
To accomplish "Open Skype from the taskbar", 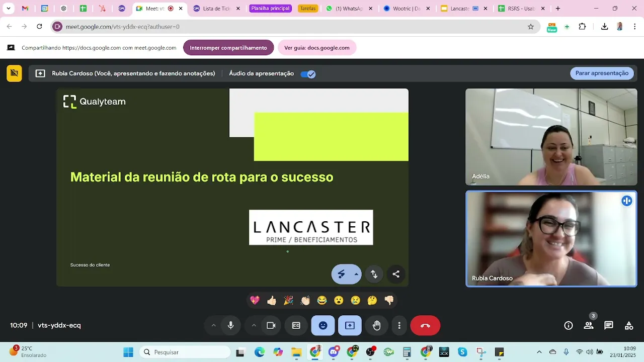I will 462,352.
